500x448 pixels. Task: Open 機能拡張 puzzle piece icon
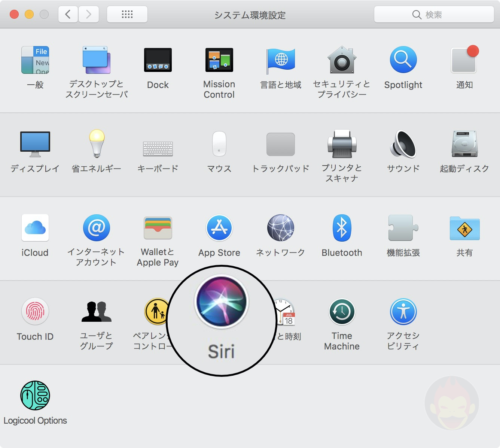pos(403,228)
